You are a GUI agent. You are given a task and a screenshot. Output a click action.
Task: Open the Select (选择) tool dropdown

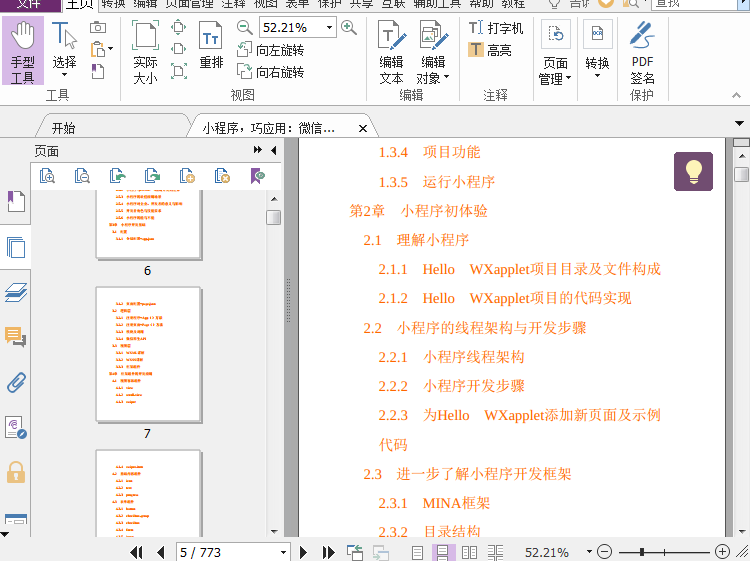(64, 75)
